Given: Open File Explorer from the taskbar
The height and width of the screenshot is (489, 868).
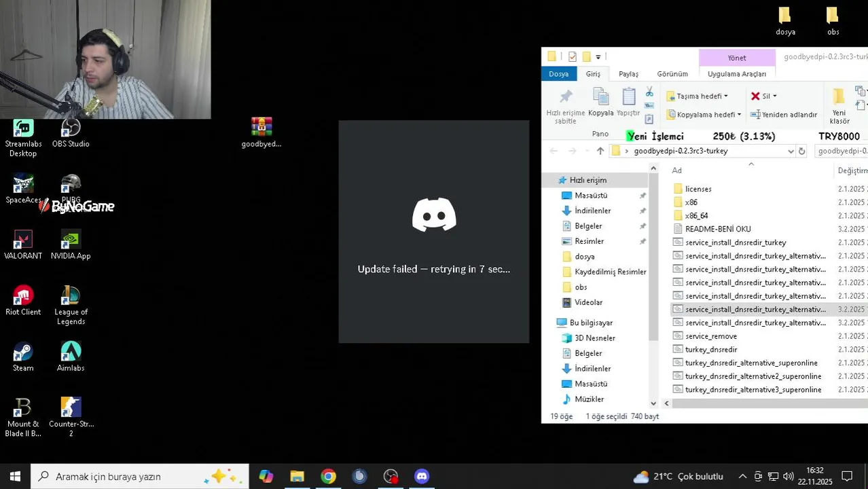Looking at the screenshot, I should 297,477.
